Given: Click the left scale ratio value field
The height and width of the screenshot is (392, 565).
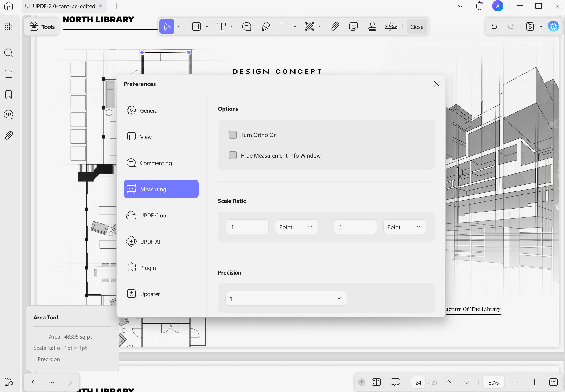Looking at the screenshot, I should pyautogui.click(x=247, y=227).
